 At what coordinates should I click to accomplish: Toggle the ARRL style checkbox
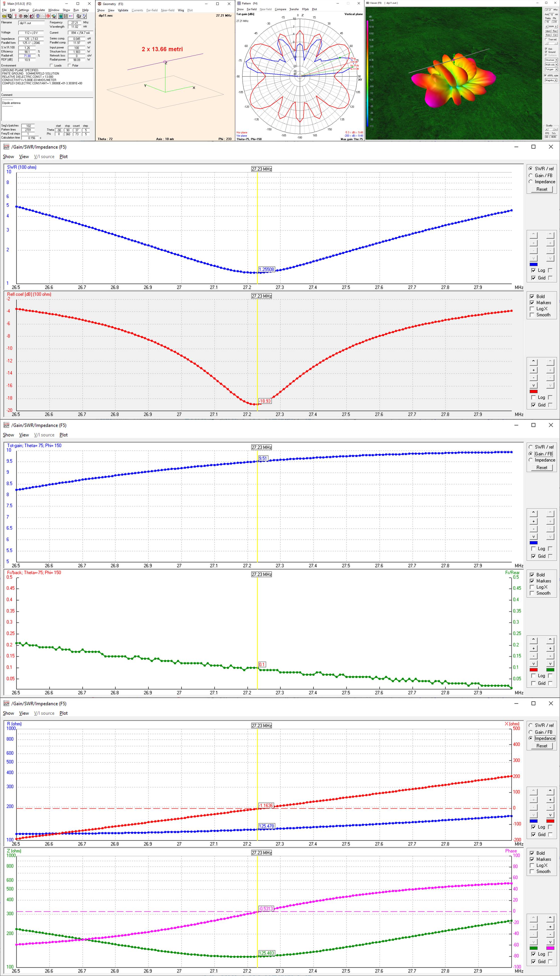[x=545, y=75]
